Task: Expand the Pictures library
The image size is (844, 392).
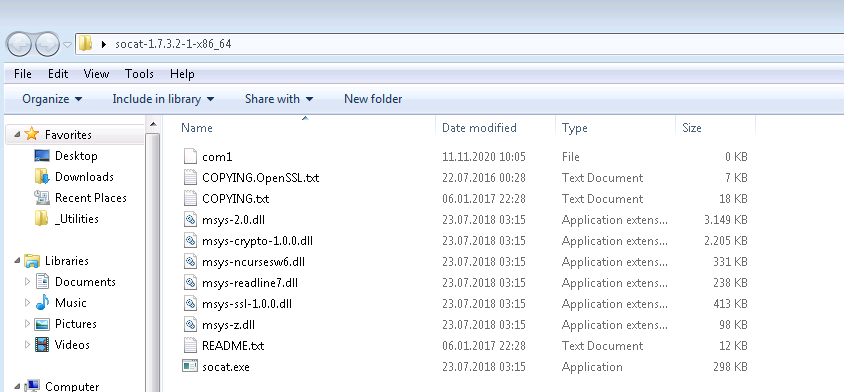Action: tap(27, 324)
